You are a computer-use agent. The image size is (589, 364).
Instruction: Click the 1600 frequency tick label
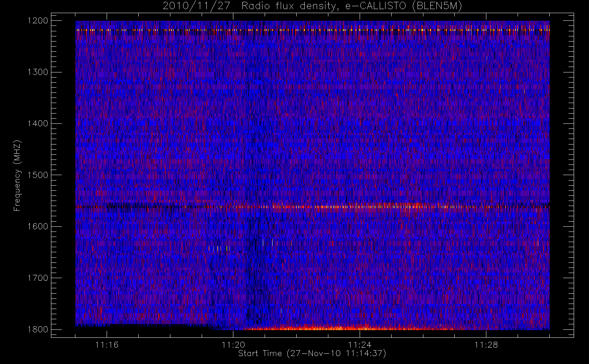pos(38,226)
